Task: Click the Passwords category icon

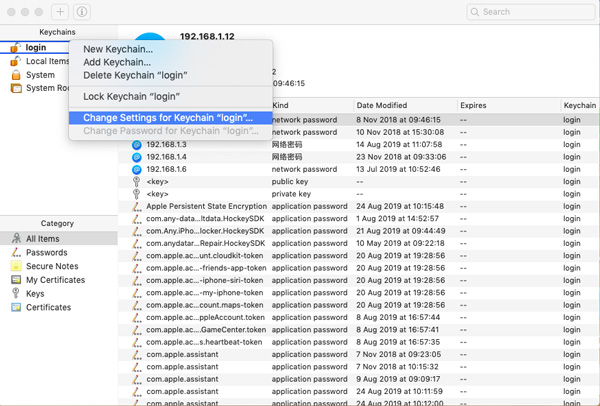Action: (16, 252)
